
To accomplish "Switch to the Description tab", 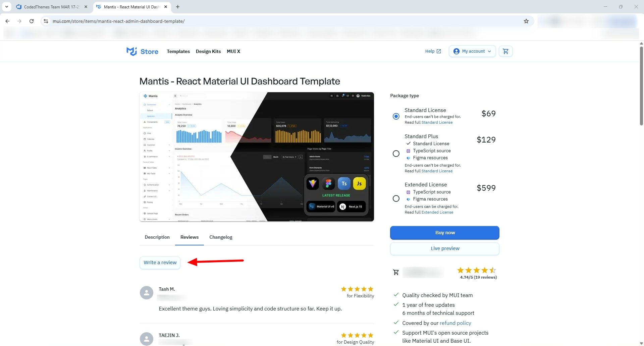I will coord(157,237).
